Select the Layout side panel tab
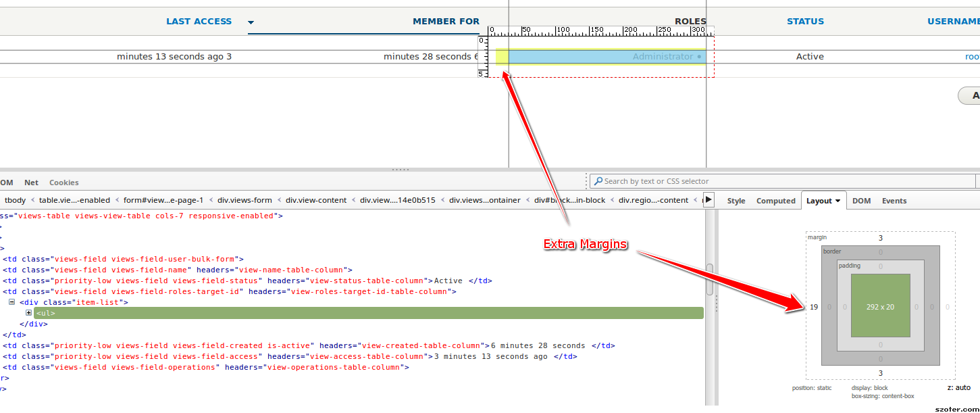The image size is (980, 413). click(823, 200)
